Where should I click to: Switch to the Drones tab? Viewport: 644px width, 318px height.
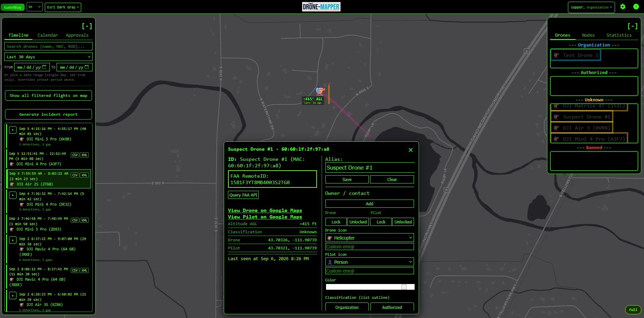pos(562,35)
